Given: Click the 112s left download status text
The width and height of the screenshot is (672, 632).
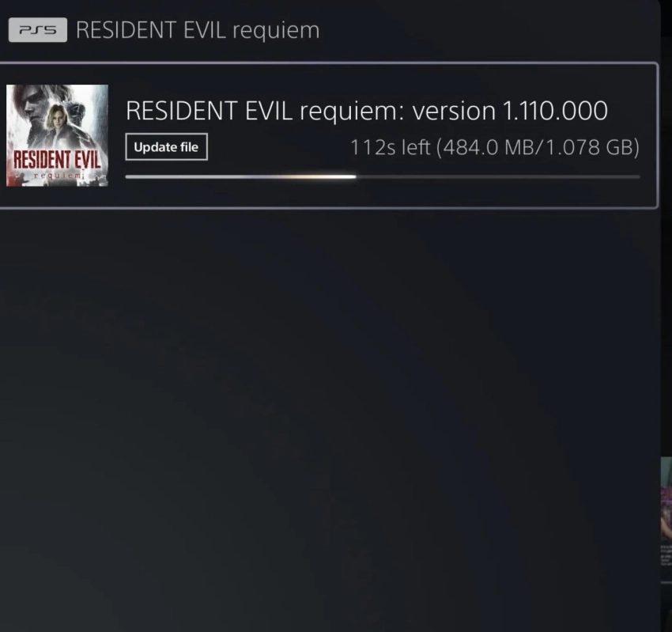Looking at the screenshot, I should [x=390, y=147].
